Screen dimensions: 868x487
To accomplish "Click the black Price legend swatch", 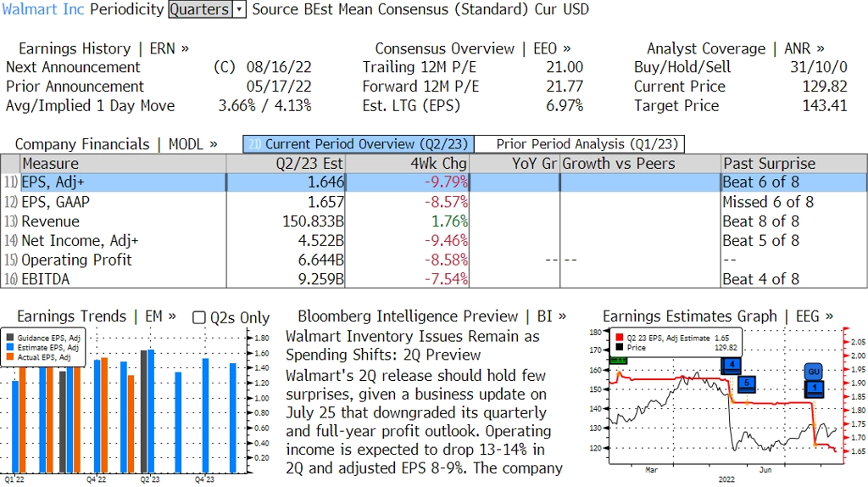I will pyautogui.click(x=619, y=347).
